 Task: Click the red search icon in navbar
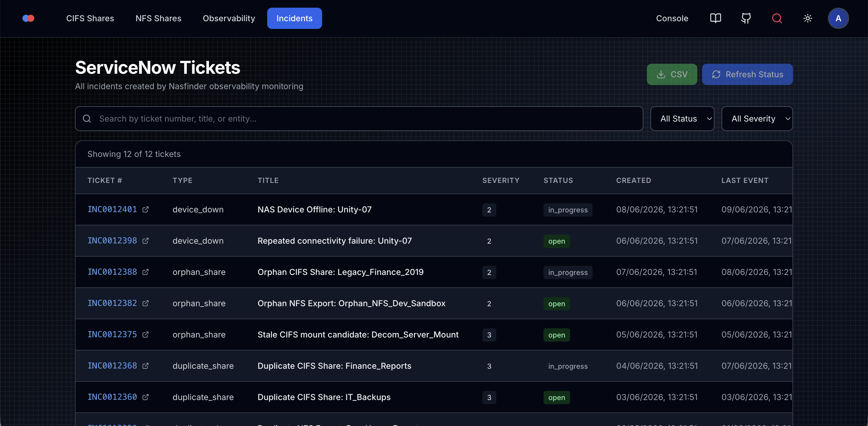[x=777, y=18]
